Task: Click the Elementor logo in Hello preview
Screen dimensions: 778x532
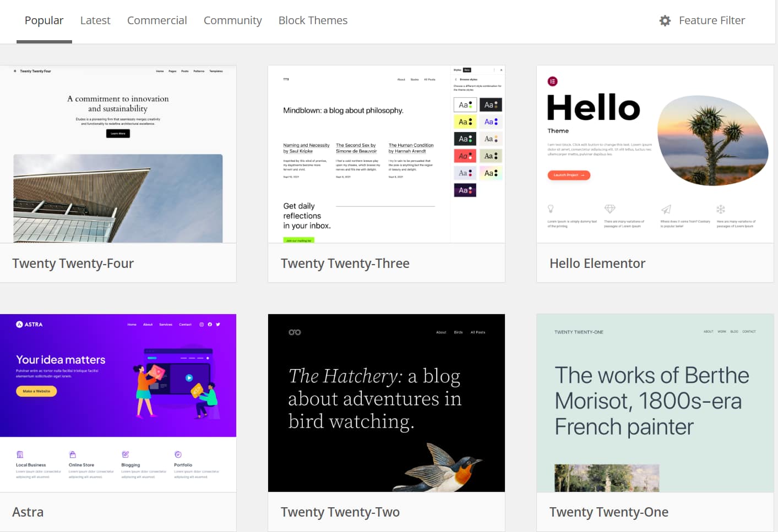Action: click(x=552, y=81)
